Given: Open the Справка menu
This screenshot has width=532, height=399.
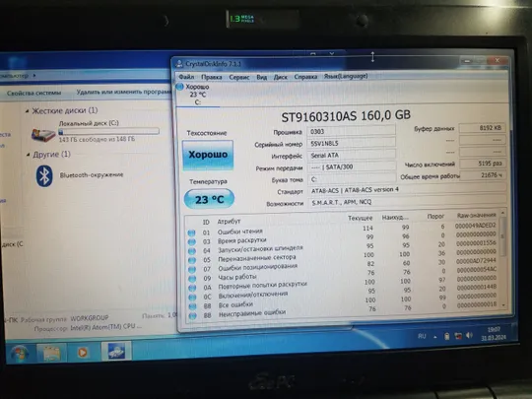Looking at the screenshot, I should tap(305, 77).
